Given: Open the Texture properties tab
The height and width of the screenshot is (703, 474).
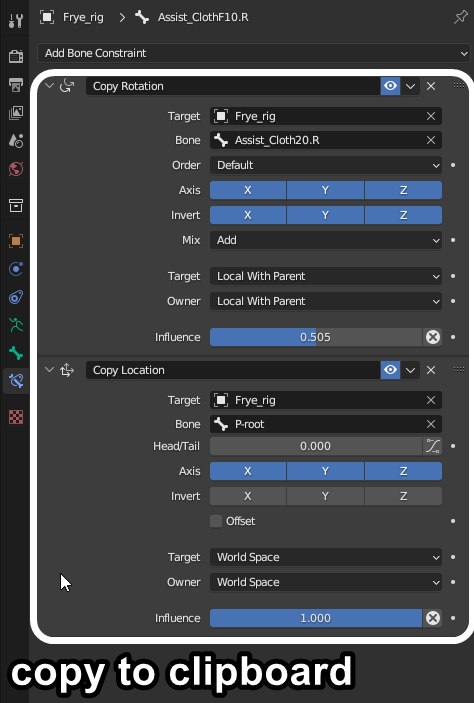Looking at the screenshot, I should click(16, 417).
